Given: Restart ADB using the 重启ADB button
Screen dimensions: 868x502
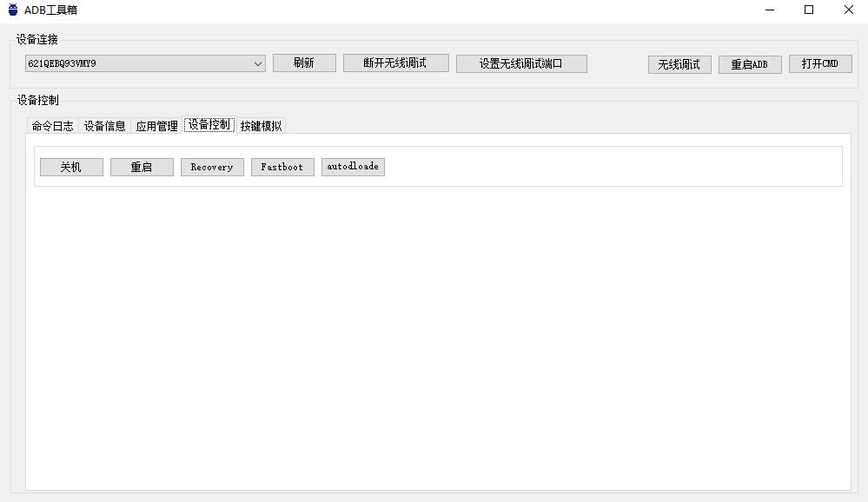Looking at the screenshot, I should tap(749, 63).
